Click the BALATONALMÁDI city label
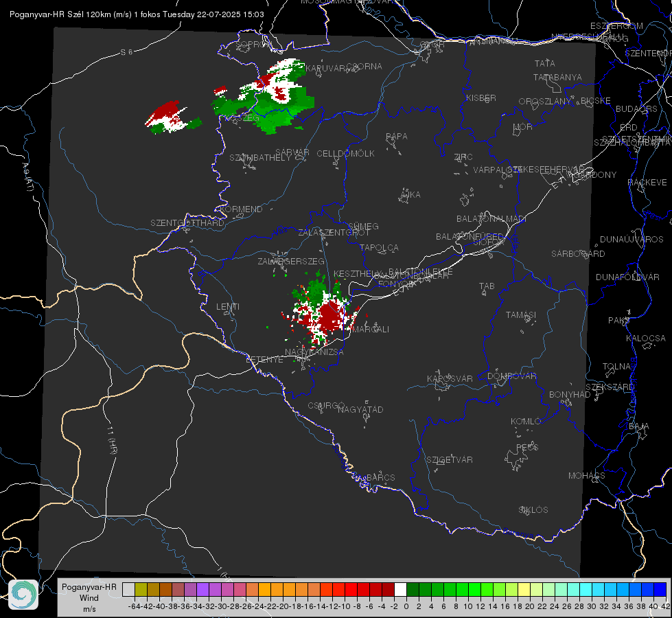672x618 pixels. [x=491, y=219]
